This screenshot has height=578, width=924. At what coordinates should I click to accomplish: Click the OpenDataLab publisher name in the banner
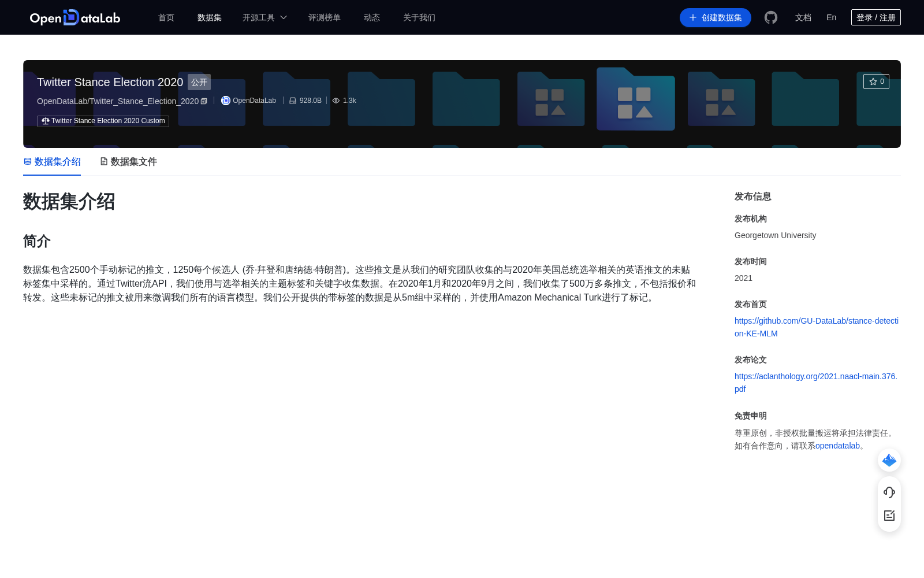tap(254, 101)
